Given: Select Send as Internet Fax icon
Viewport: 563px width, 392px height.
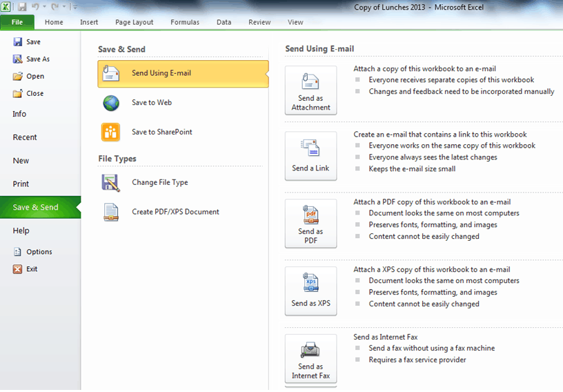Looking at the screenshot, I should click(310, 359).
